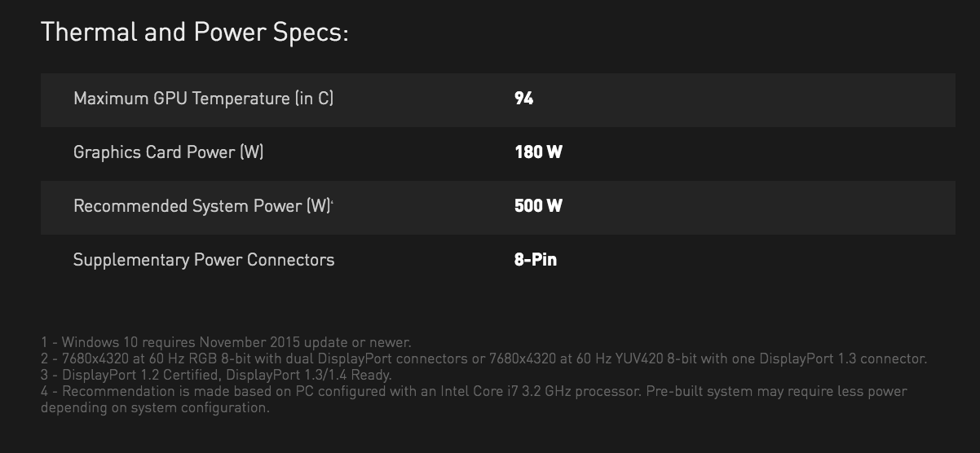The width and height of the screenshot is (980, 453).
Task: Select the Recommended System Power label
Action: pos(201,206)
